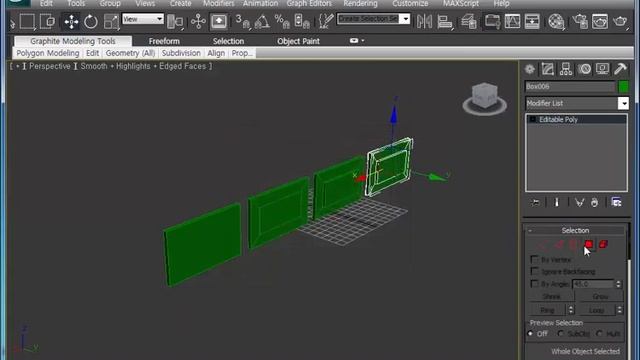Open the Rendered Frame Window

[600, 21]
